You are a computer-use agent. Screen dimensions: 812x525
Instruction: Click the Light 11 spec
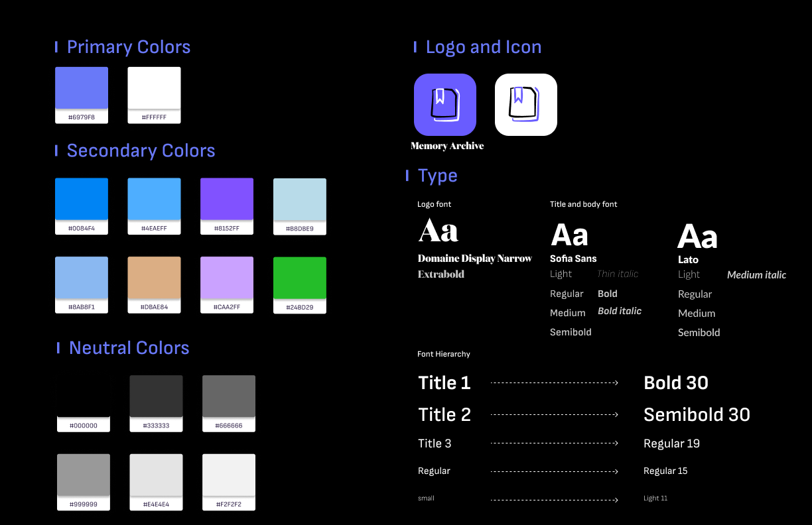click(x=655, y=498)
